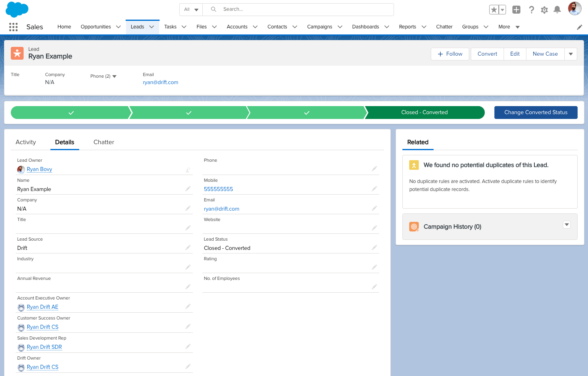This screenshot has height=376, width=588.
Task: Click the Convert button
Action: pos(487,54)
